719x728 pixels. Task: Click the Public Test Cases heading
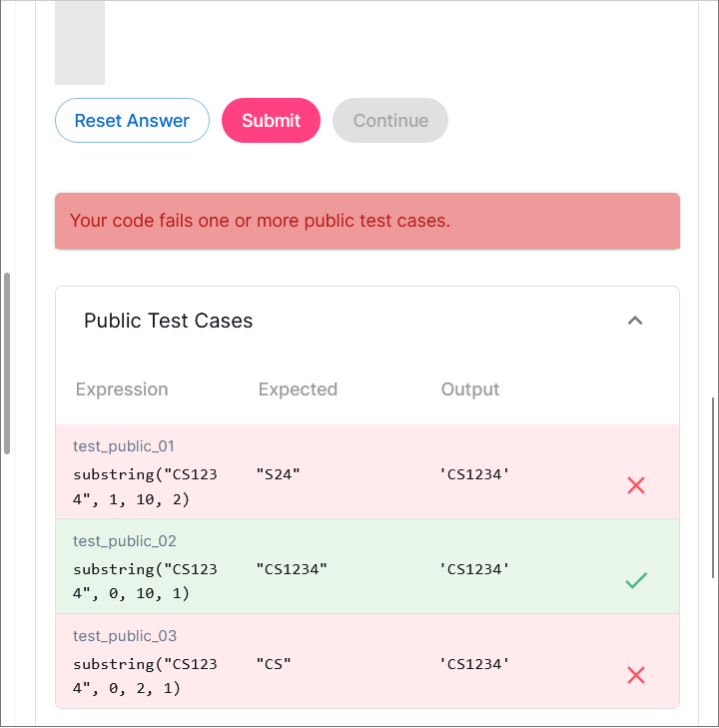click(x=169, y=321)
